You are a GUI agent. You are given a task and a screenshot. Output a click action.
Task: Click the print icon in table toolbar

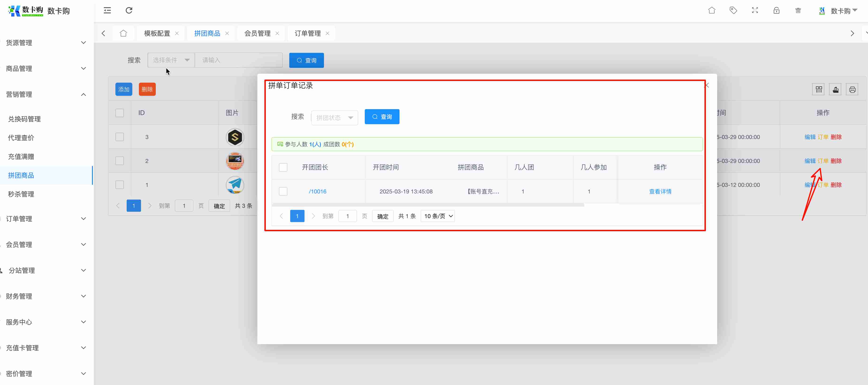(x=852, y=89)
